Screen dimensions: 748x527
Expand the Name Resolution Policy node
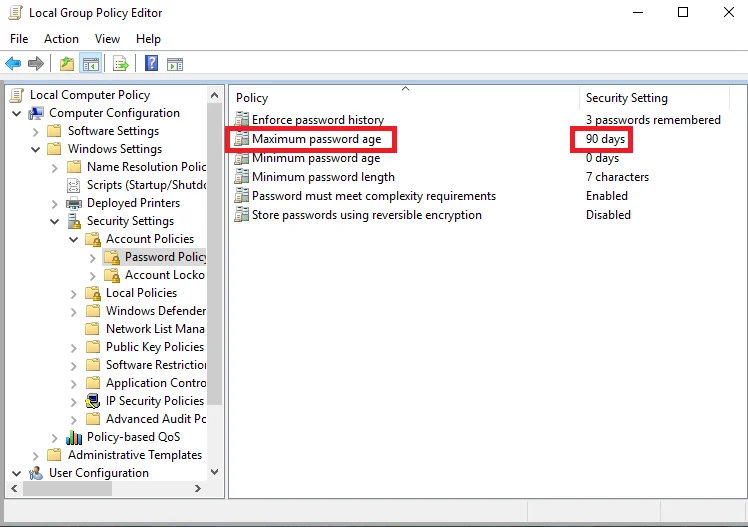[55, 168]
